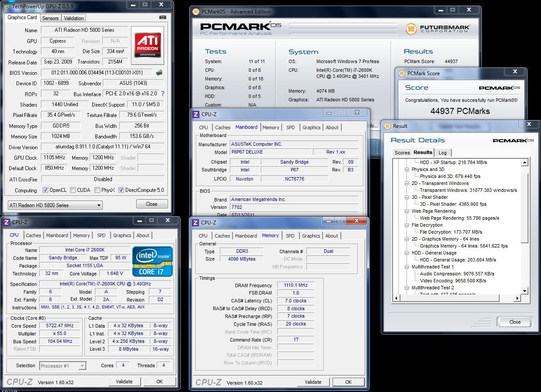This screenshot has height=392, width=541.
Task: Click 'Video Encoding: 9658.508 KB/s' row
Action: (x=453, y=281)
